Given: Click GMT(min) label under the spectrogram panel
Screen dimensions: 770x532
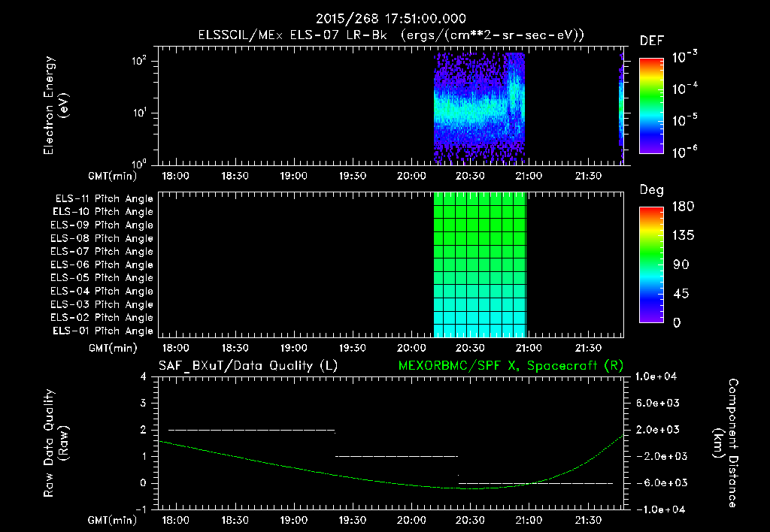Looking at the screenshot, I should [113, 176].
